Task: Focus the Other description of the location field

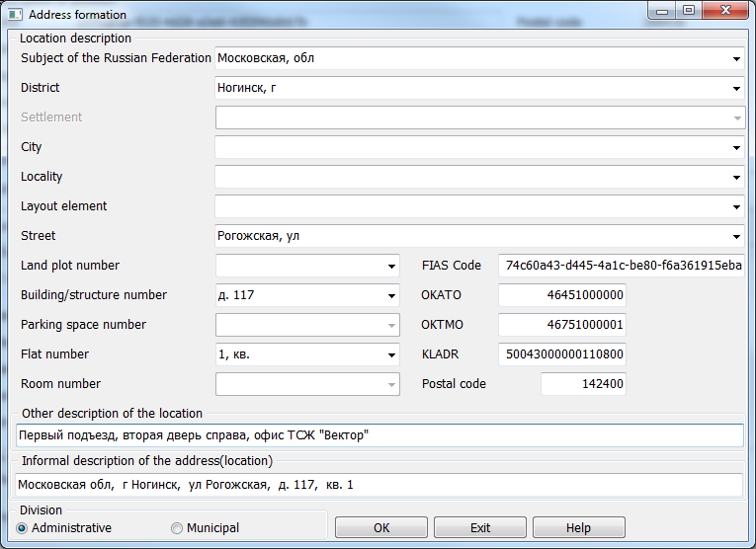Action: click(x=379, y=435)
